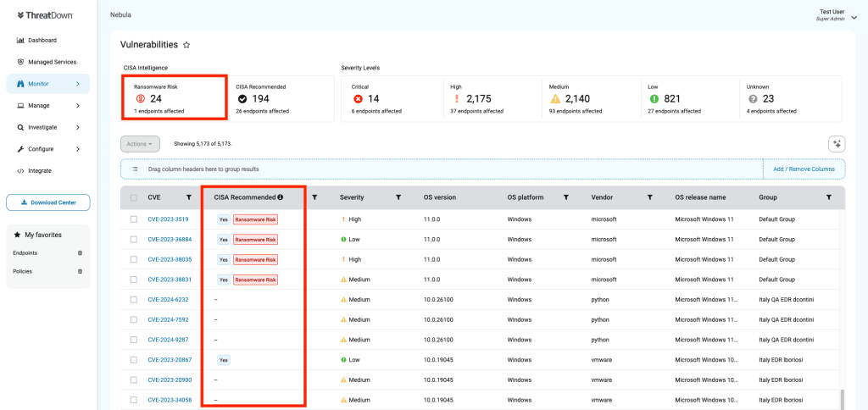Open the AI sparkle assistant button
Viewport: 868px width, 410px height.
coord(837,144)
